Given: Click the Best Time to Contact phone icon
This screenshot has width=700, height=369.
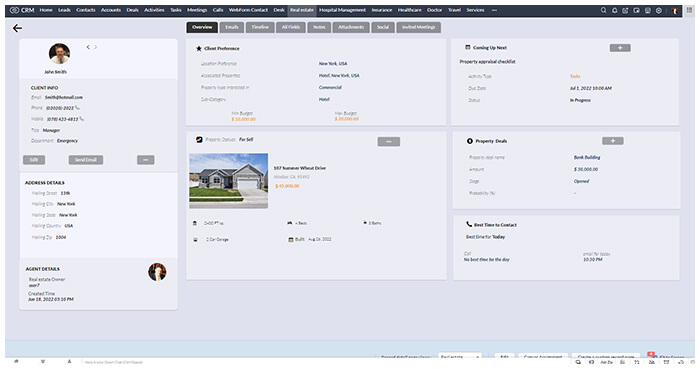Looking at the screenshot, I should (x=469, y=224).
